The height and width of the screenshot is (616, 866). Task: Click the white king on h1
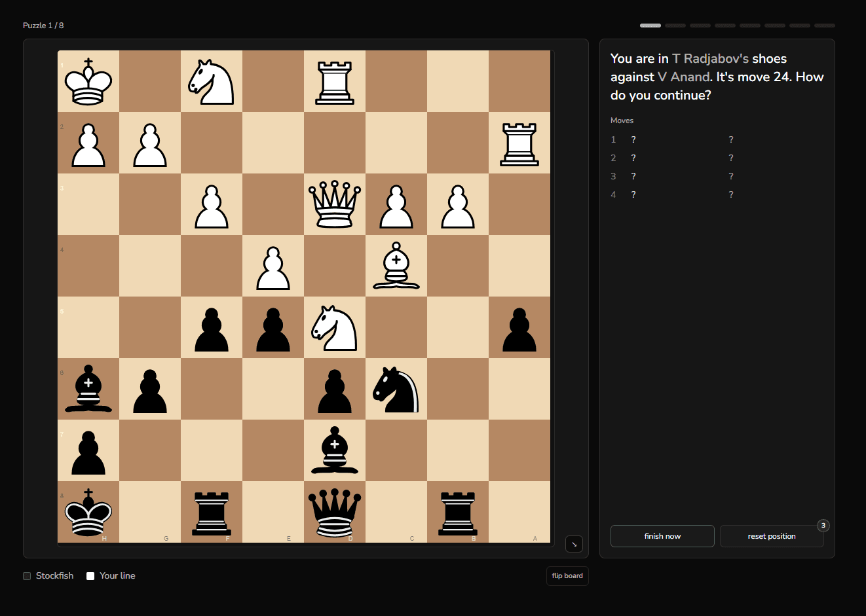coord(88,81)
